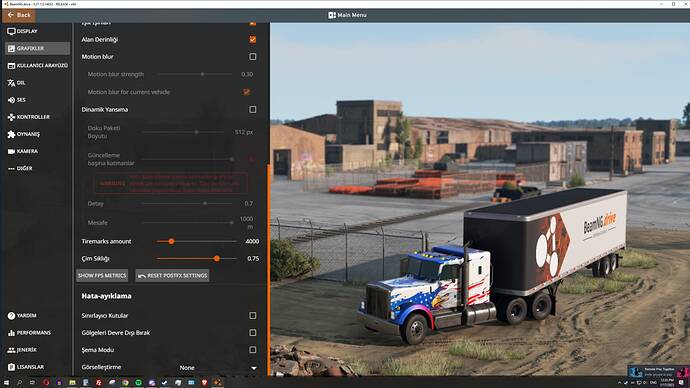This screenshot has width=690, height=388.
Task: Click the truck preview image
Action: click(480, 199)
